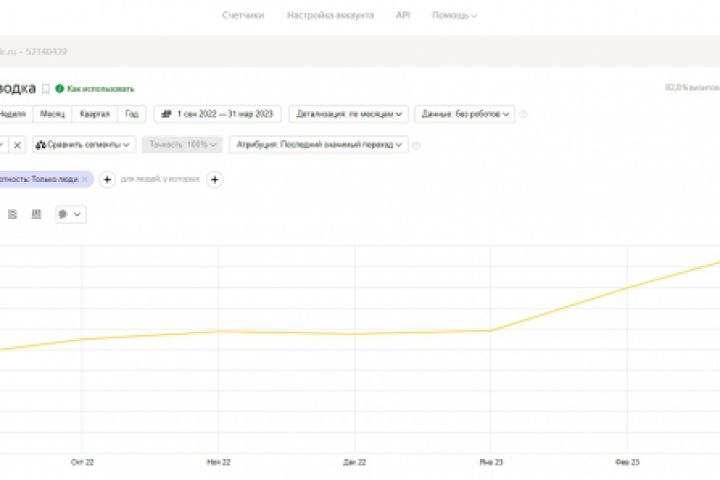
Task: Select the 'Год' period button
Action: pos(132,114)
